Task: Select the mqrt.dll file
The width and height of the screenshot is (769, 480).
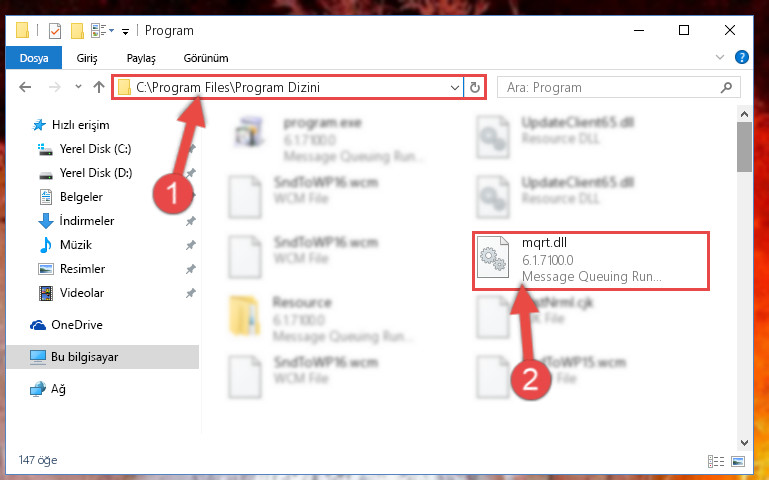Action: 591,261
